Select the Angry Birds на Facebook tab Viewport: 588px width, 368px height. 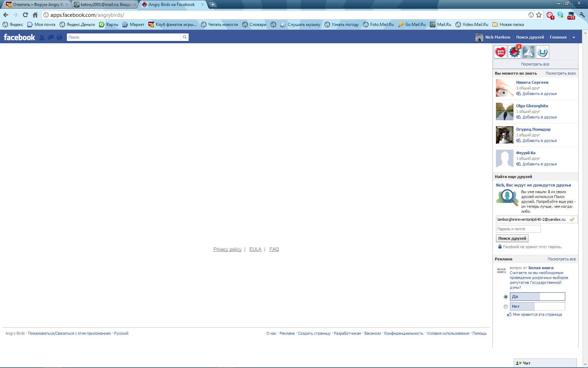click(x=171, y=5)
